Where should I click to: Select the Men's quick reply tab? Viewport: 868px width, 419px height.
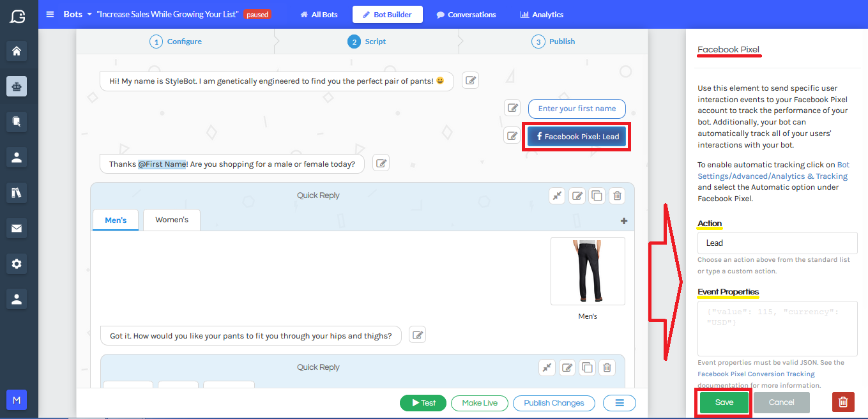click(x=116, y=220)
